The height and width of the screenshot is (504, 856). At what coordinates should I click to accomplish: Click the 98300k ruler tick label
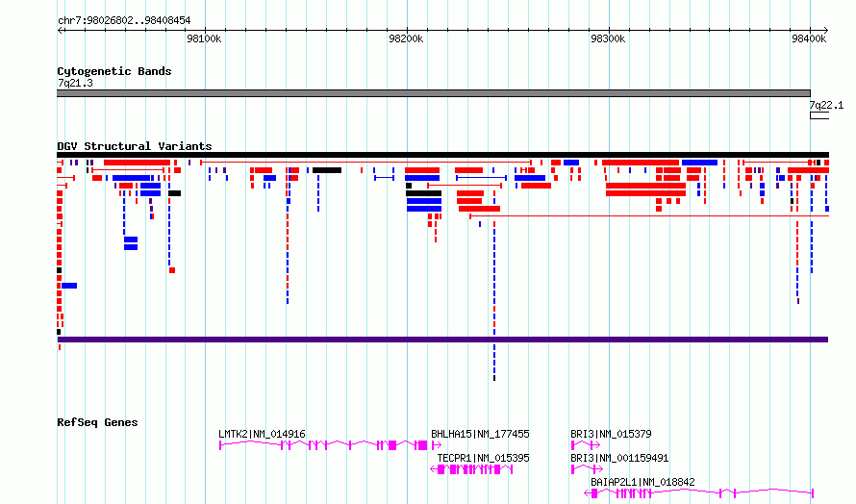[x=608, y=38]
